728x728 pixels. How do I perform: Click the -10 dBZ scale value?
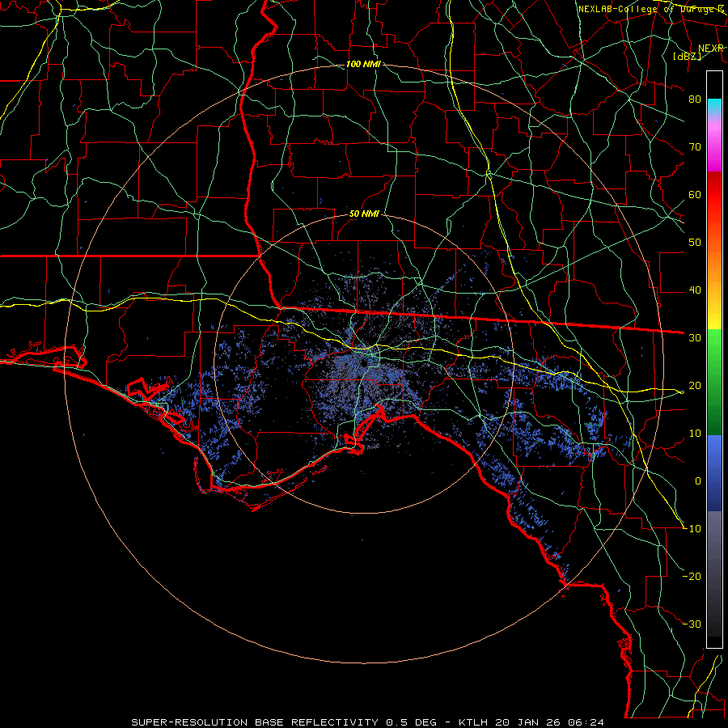692,529
